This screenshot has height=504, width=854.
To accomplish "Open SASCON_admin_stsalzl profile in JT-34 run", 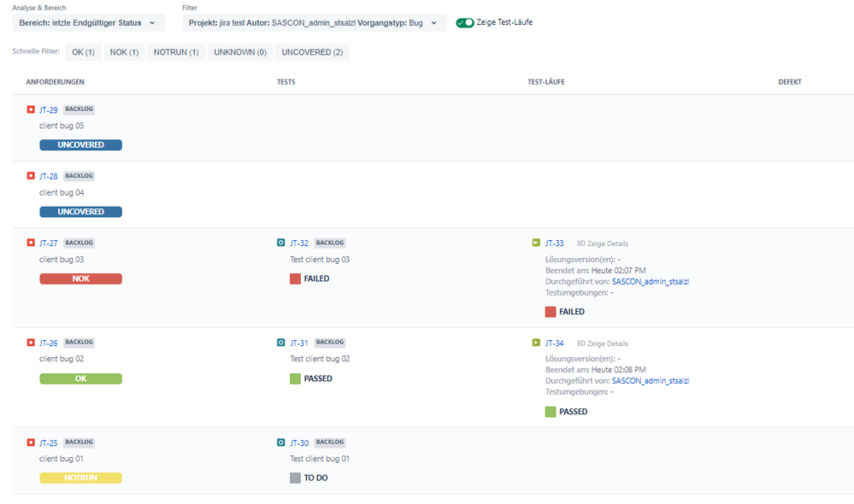I will (x=651, y=380).
